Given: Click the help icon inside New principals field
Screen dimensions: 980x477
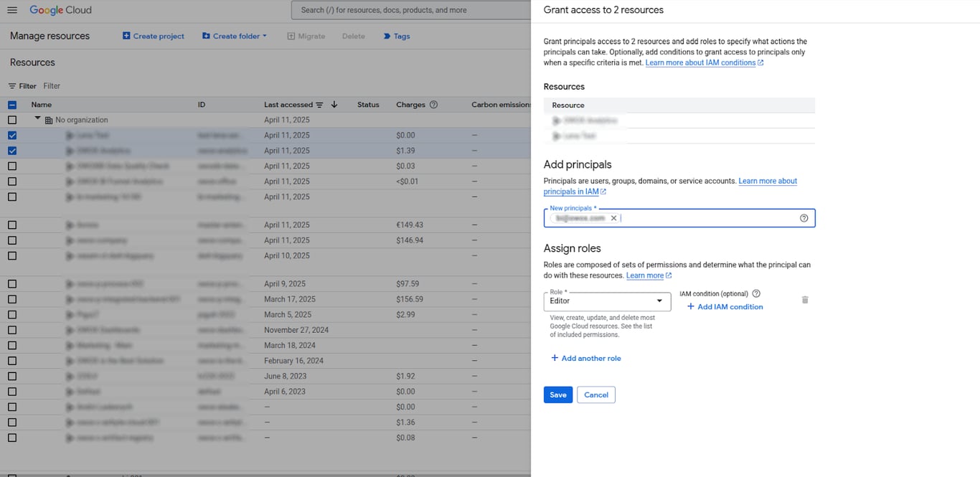Looking at the screenshot, I should (804, 218).
